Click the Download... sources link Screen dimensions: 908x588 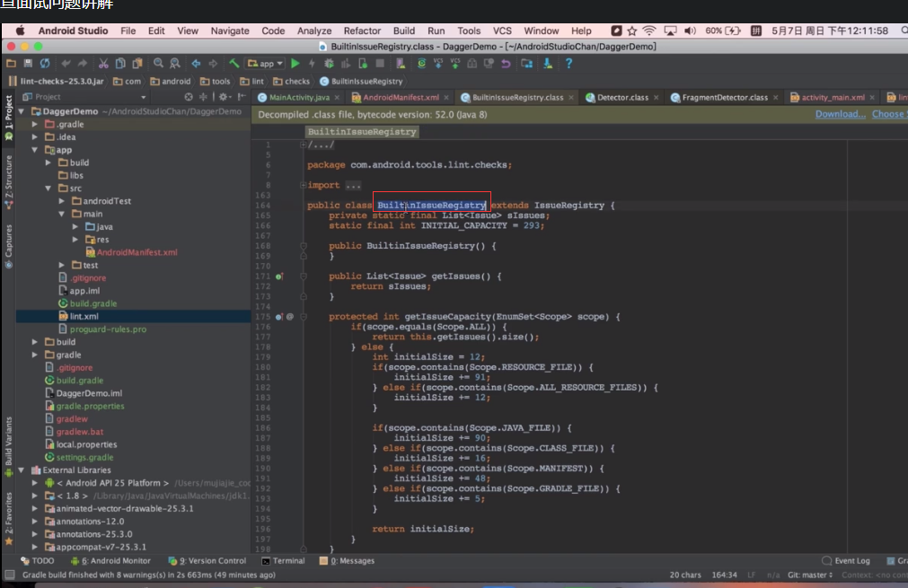841,114
